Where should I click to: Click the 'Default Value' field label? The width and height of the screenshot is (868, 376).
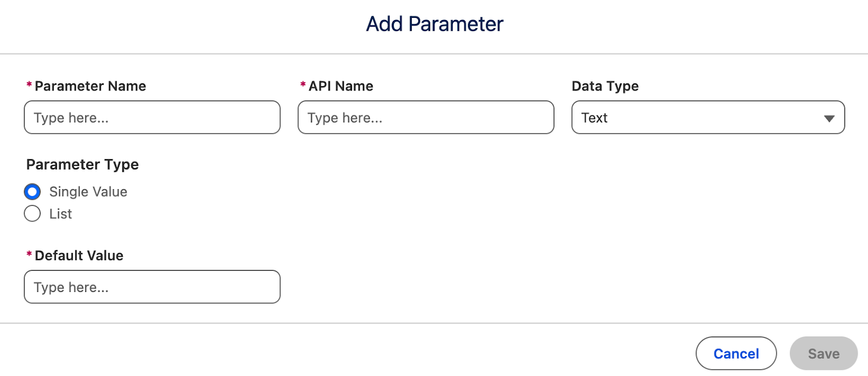[x=79, y=255]
